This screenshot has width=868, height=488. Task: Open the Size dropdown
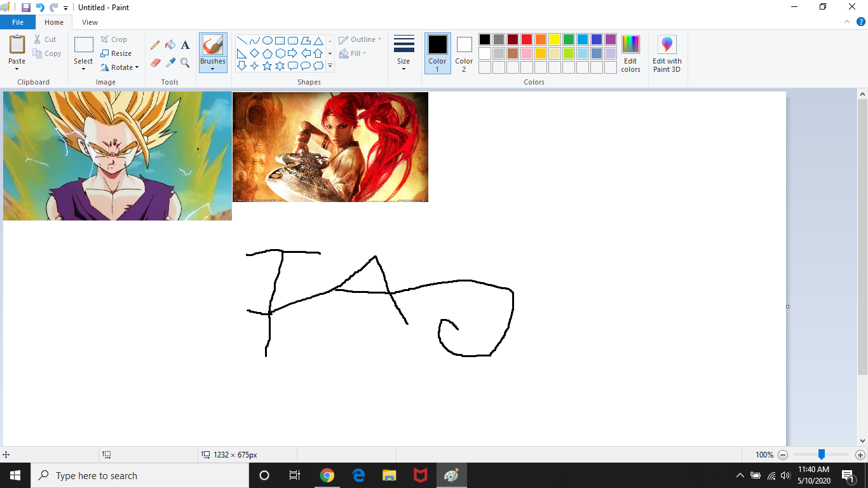(x=403, y=53)
